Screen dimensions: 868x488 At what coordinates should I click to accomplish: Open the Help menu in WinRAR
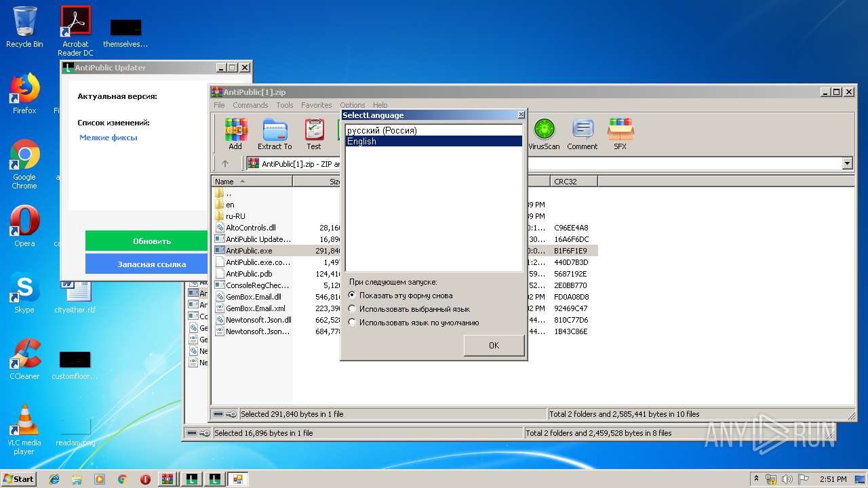[380, 105]
